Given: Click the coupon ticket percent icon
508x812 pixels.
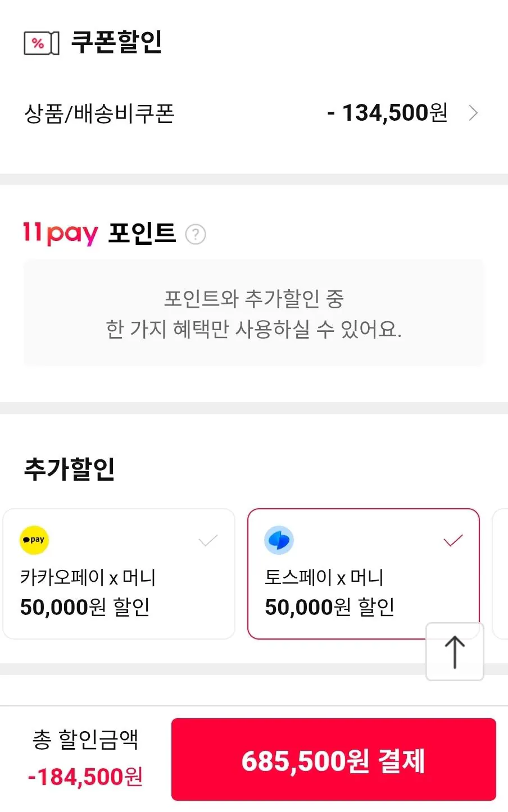Looking at the screenshot, I should point(41,43).
